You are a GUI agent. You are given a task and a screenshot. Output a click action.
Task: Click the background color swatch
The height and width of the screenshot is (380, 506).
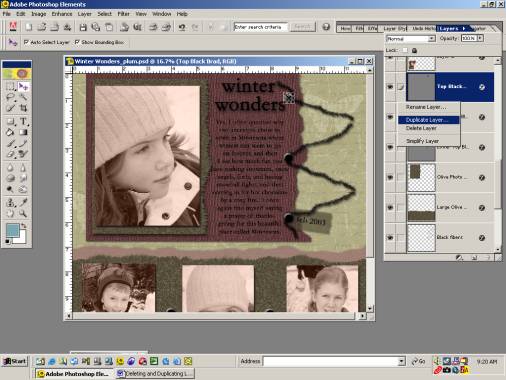pyautogui.click(x=22, y=239)
